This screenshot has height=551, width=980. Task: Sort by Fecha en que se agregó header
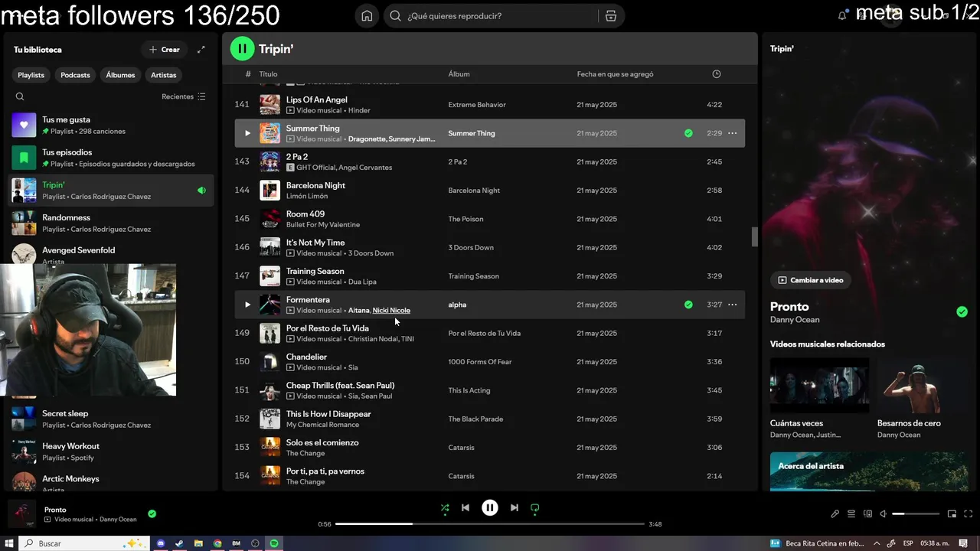pos(615,74)
